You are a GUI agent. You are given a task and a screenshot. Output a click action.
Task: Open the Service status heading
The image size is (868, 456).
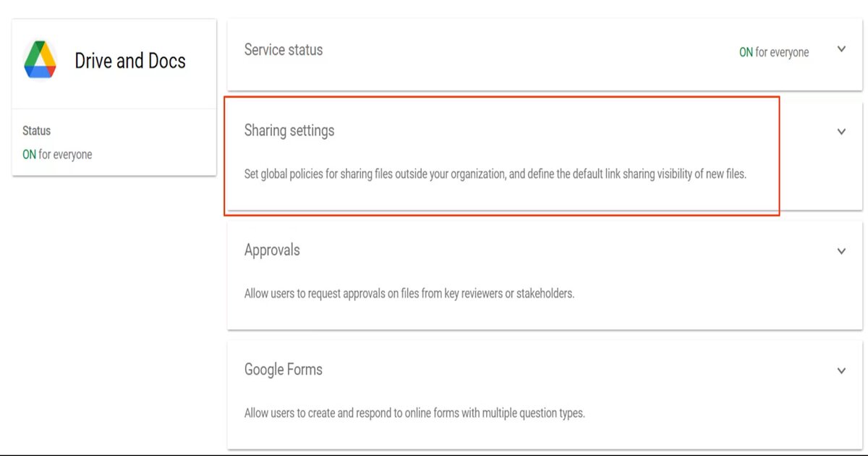[x=284, y=50]
